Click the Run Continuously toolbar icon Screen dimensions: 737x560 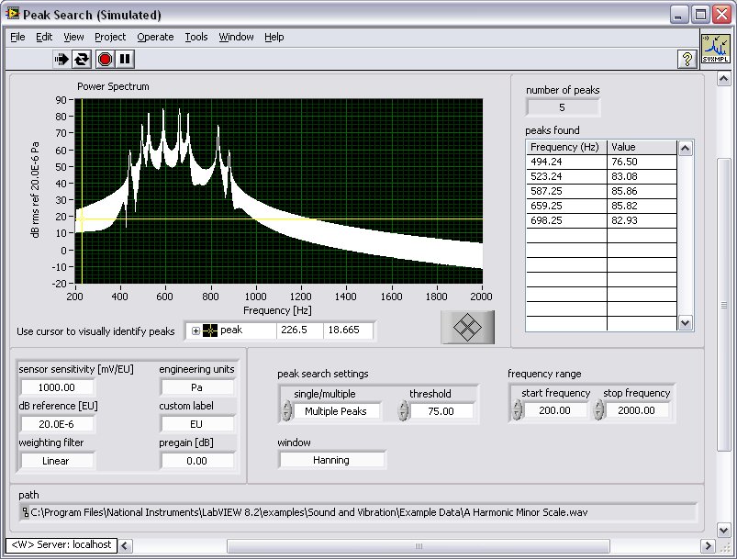[82, 60]
